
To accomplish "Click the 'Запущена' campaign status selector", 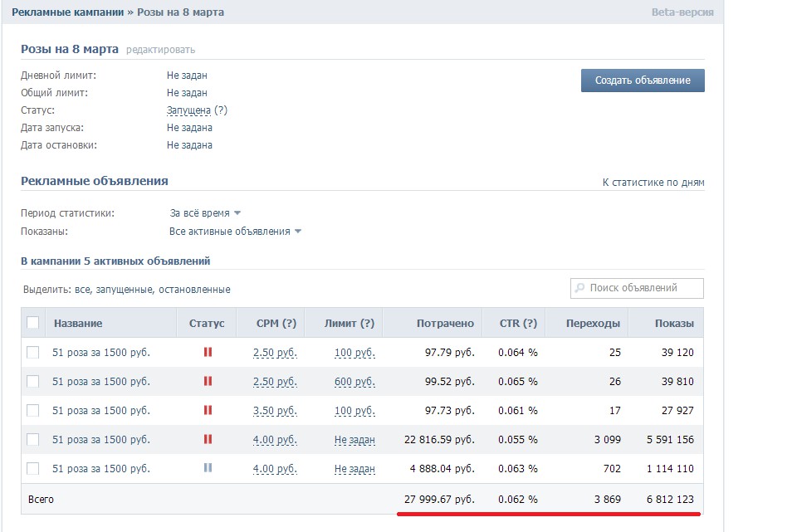I will click(x=188, y=110).
